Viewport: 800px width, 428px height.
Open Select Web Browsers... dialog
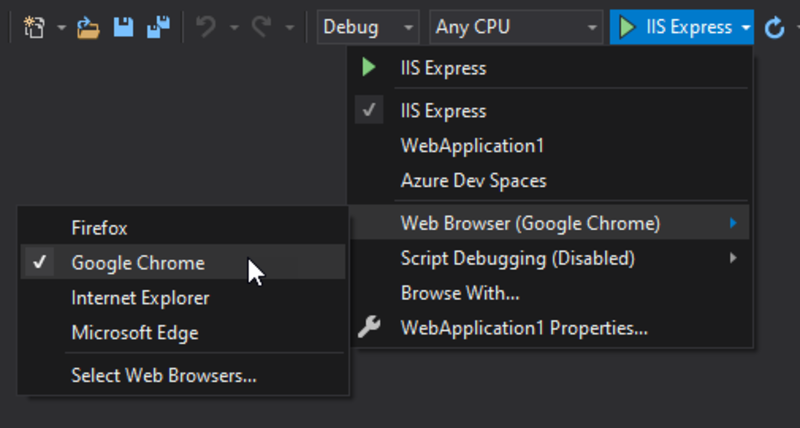[183, 375]
